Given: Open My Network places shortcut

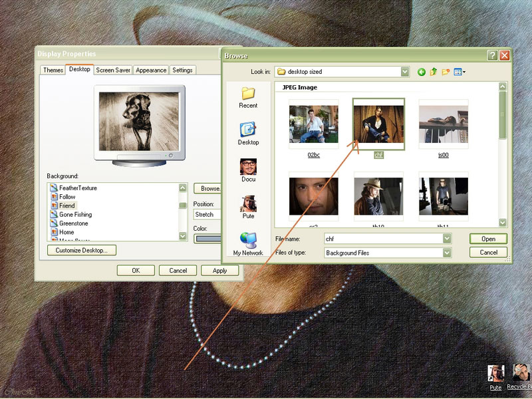Looking at the screenshot, I should (248, 244).
